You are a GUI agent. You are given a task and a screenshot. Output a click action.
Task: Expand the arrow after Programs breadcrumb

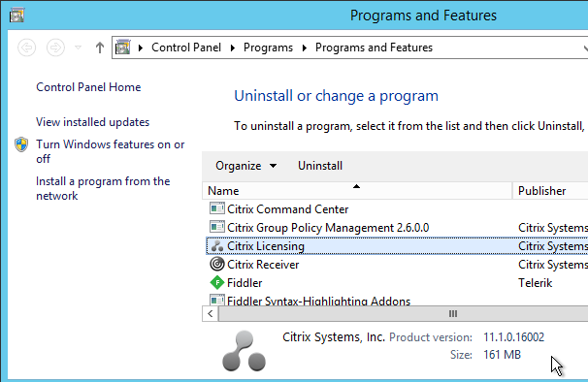coord(304,48)
